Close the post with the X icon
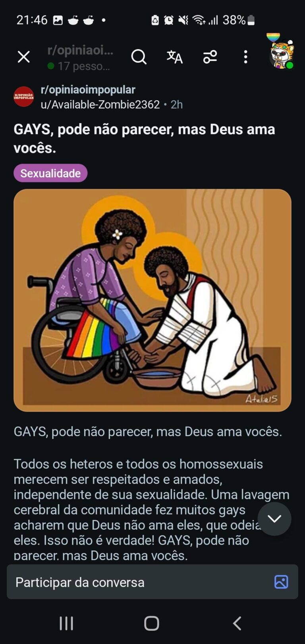The height and width of the screenshot is (644, 305). 24,57
